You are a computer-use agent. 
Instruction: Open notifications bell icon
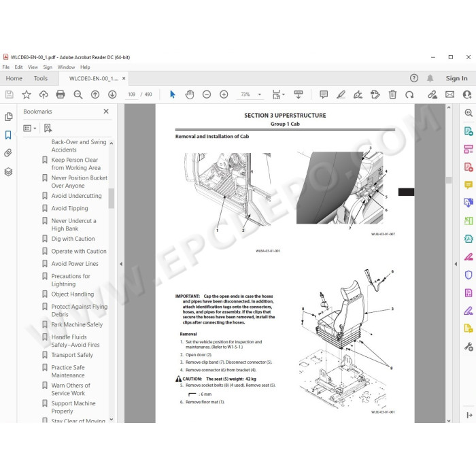[x=430, y=78]
